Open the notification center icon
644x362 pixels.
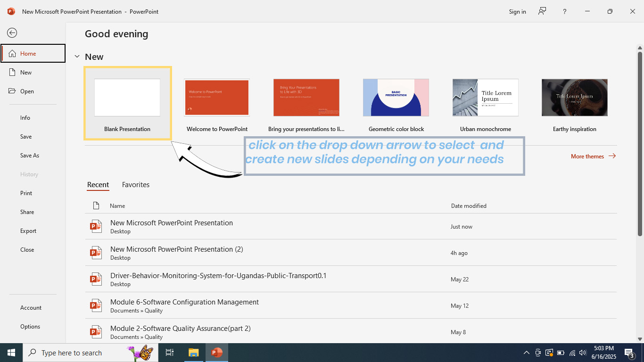(x=629, y=353)
